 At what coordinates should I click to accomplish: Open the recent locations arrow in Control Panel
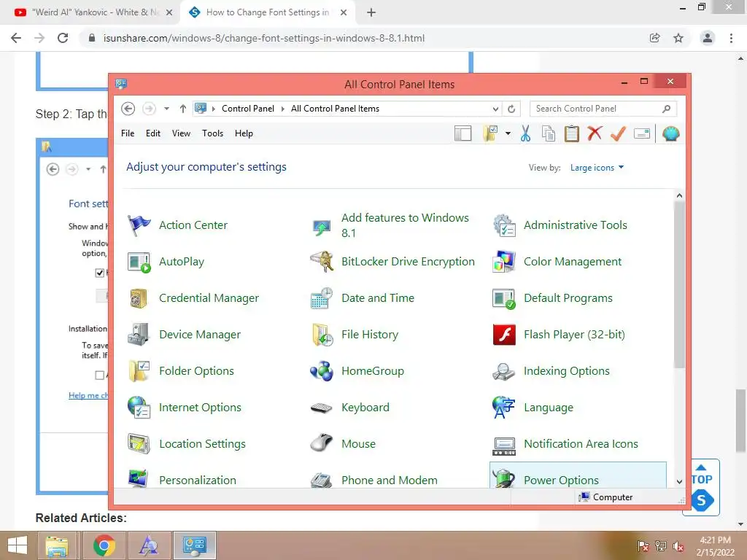167,109
